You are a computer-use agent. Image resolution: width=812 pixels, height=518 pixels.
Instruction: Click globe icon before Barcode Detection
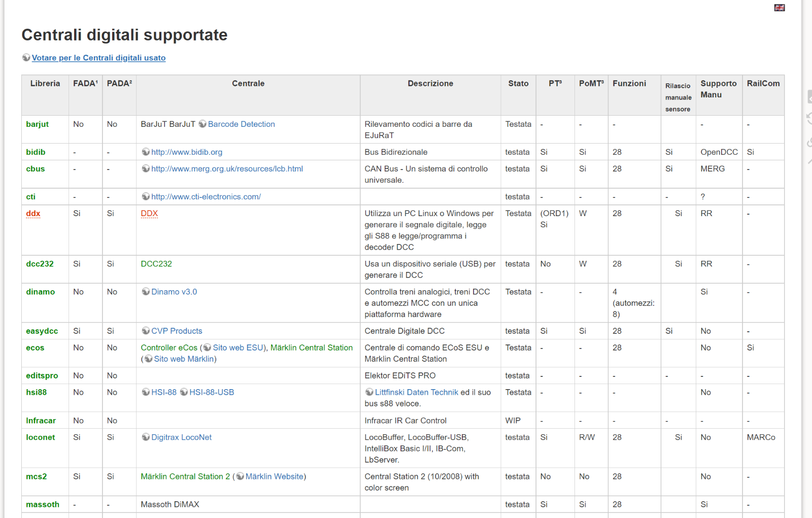202,124
